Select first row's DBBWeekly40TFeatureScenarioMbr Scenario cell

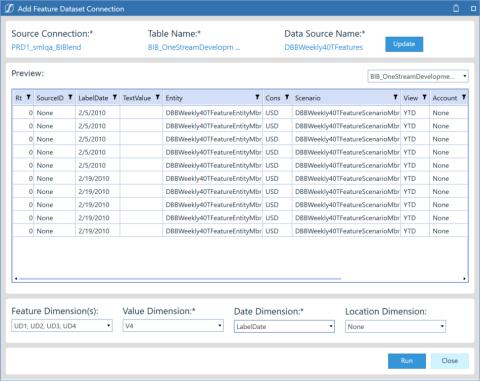coord(347,113)
